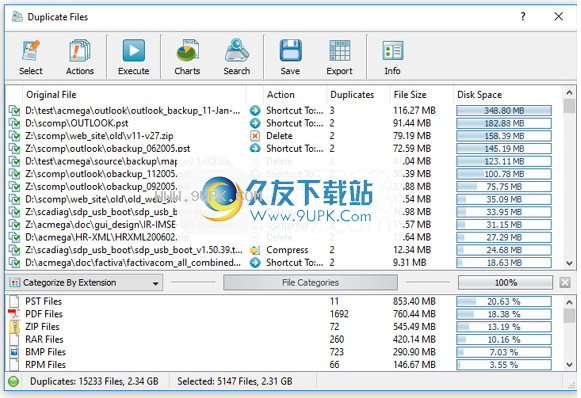Click the 116.27 MB file size cell
Screen dimensions: 581x398
(x=414, y=110)
